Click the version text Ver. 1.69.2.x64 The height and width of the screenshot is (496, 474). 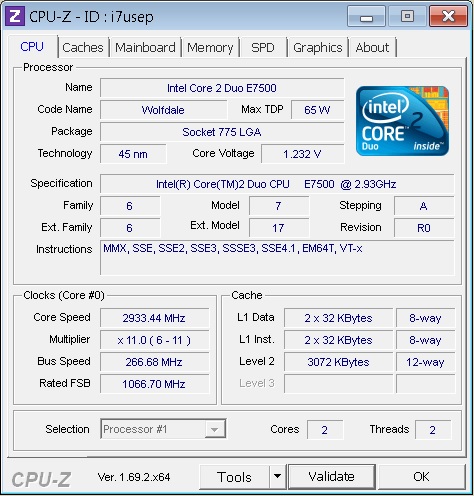(x=134, y=477)
